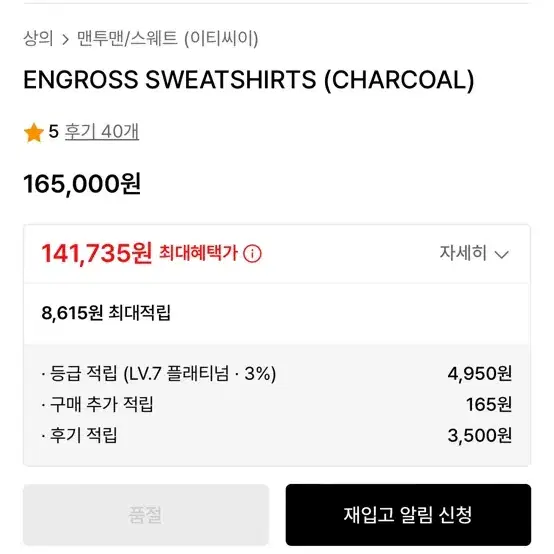Select the 141,735원 최대혜택가 price

[x=97, y=254]
